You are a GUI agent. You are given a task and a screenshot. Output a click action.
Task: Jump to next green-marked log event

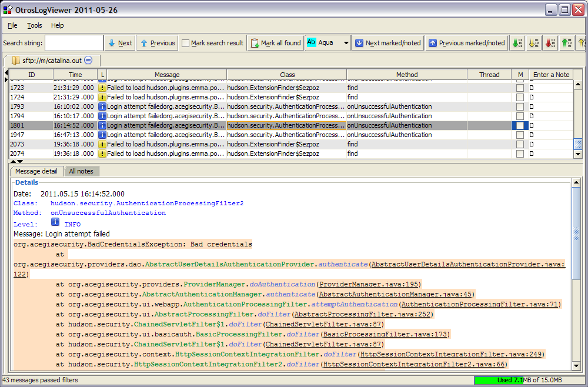[516, 43]
